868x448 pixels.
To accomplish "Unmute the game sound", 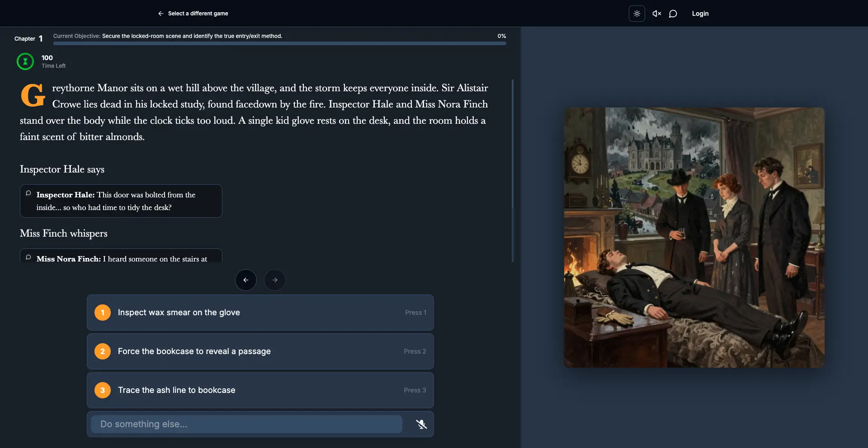I will click(656, 14).
